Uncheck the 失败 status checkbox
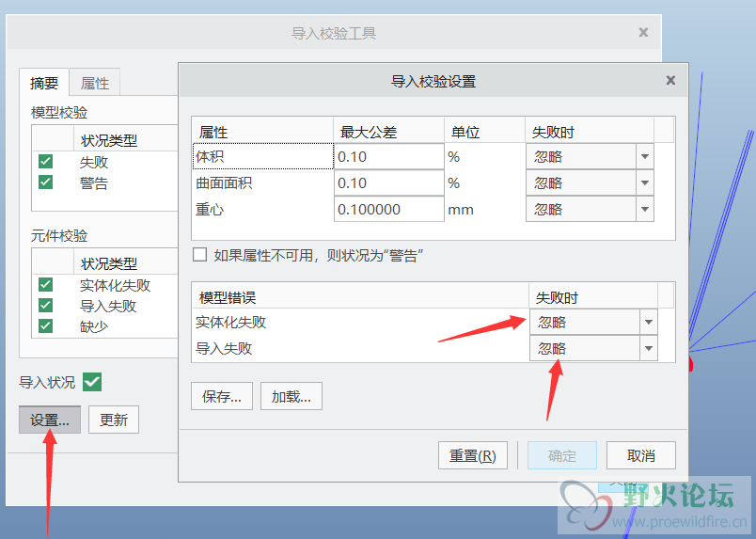 click(x=45, y=161)
